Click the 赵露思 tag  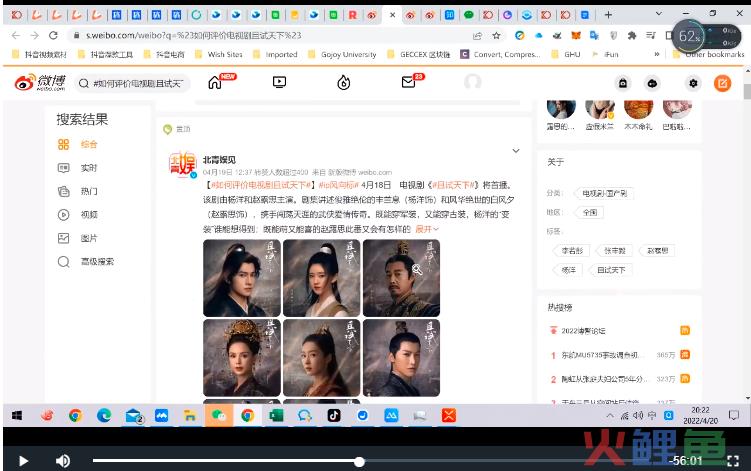[657, 251]
